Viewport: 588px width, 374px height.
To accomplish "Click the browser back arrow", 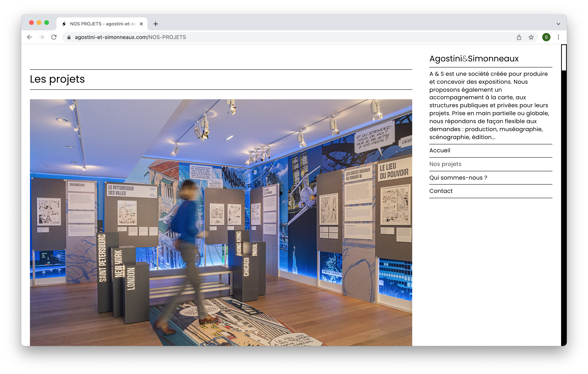I will coord(30,37).
